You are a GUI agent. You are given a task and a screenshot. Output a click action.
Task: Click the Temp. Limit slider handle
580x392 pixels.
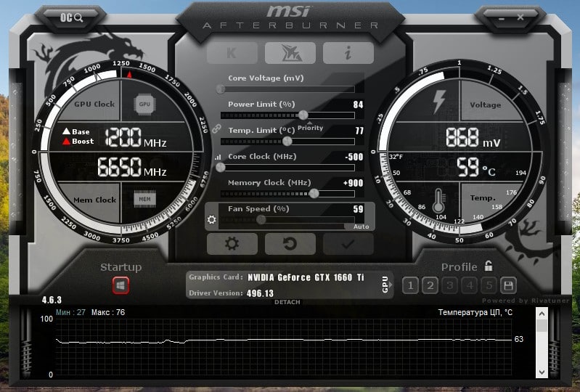tap(287, 141)
